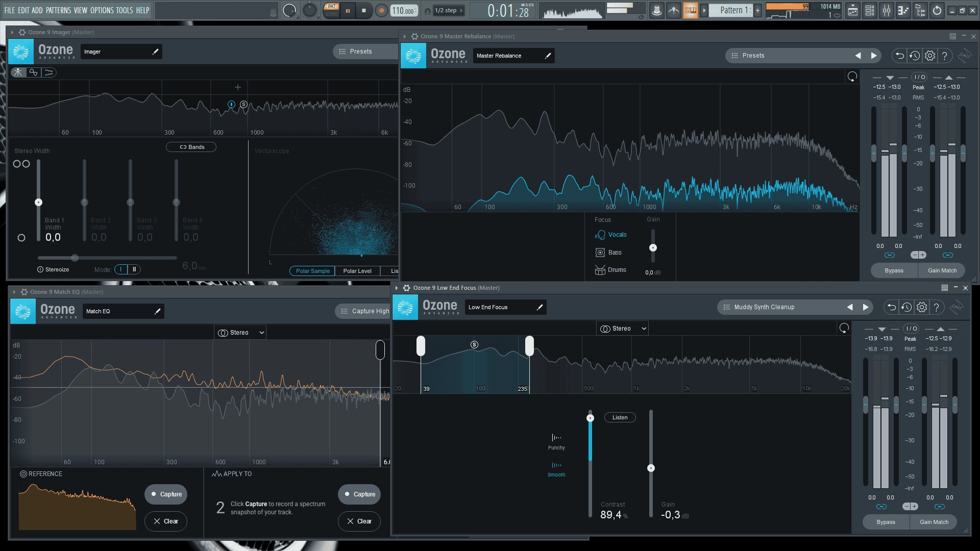Go to previous preset in Master Rebalance
Screen dimensions: 980x551
858,56
